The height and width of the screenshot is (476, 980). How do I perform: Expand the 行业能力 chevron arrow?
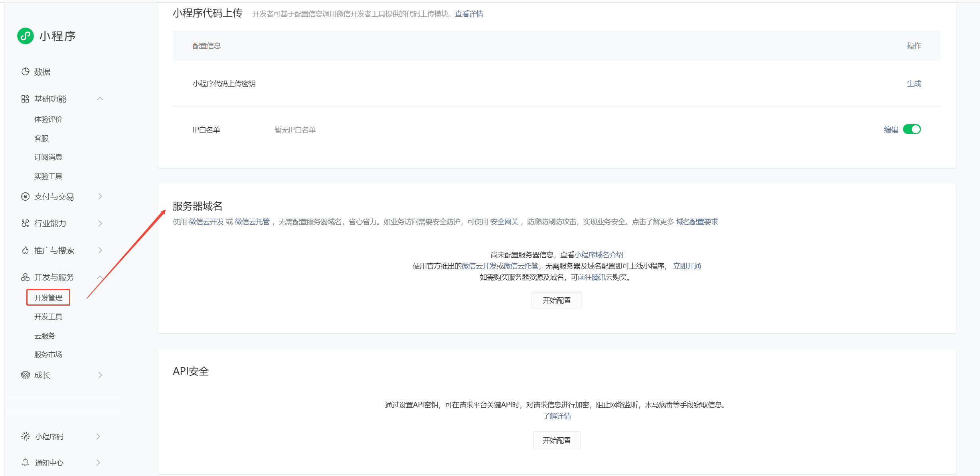point(100,223)
